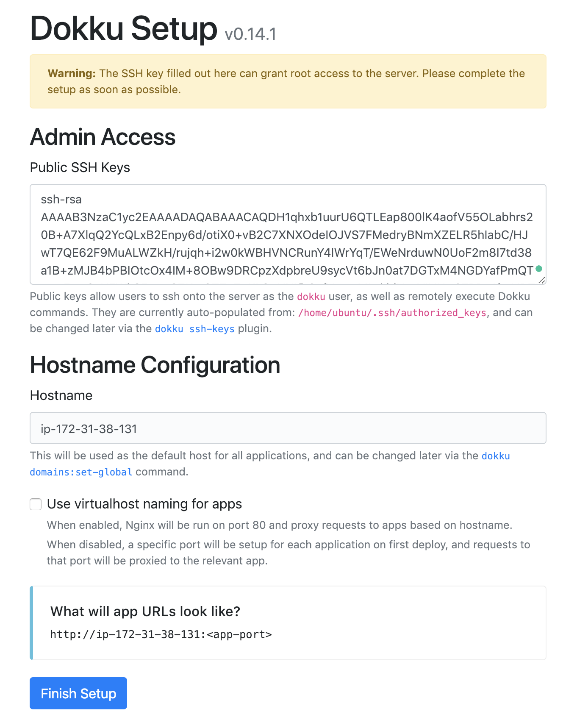
Task: Click the "Public SSH Keys" field label
Action: pos(80,168)
